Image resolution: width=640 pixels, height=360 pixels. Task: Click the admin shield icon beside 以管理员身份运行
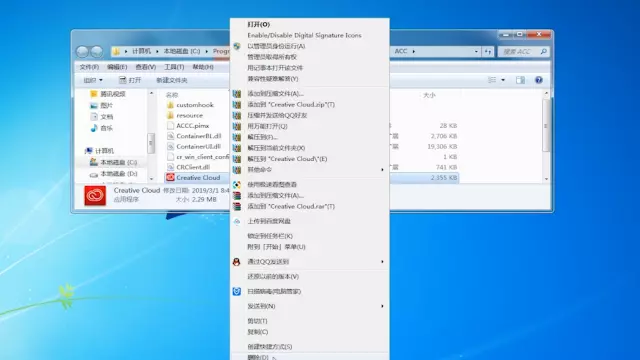[x=237, y=46]
